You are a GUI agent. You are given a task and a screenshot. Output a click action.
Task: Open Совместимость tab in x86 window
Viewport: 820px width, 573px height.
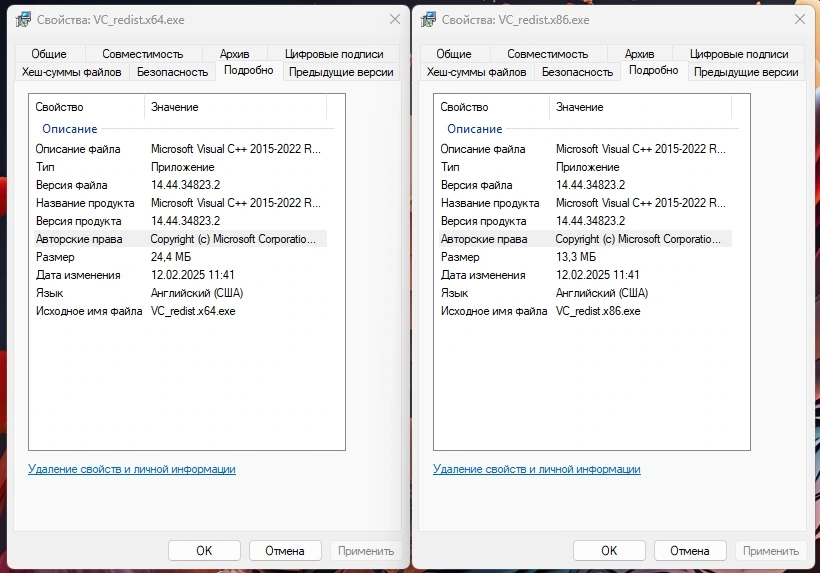click(548, 54)
